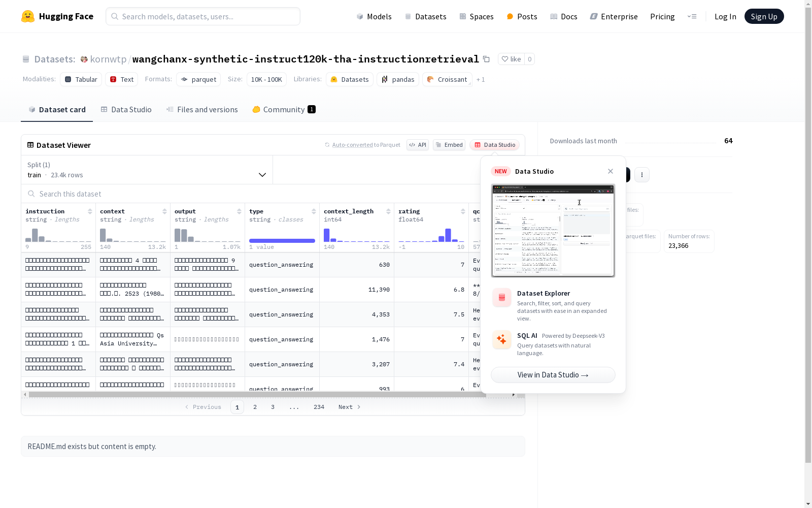
Task: Expand the Split train dropdown
Action: (x=147, y=170)
